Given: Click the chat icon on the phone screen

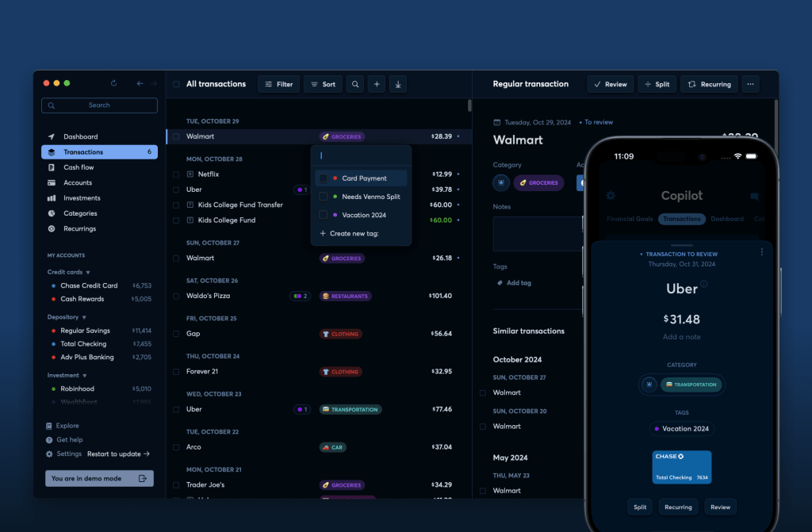Looking at the screenshot, I should (x=754, y=197).
